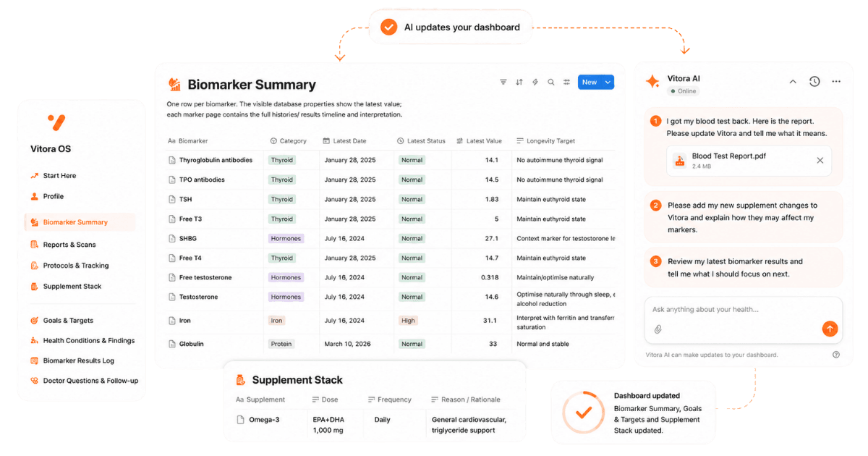Image resolution: width=868 pixels, height=456 pixels.
Task: Open Latest Date column header menu
Action: 345,141
